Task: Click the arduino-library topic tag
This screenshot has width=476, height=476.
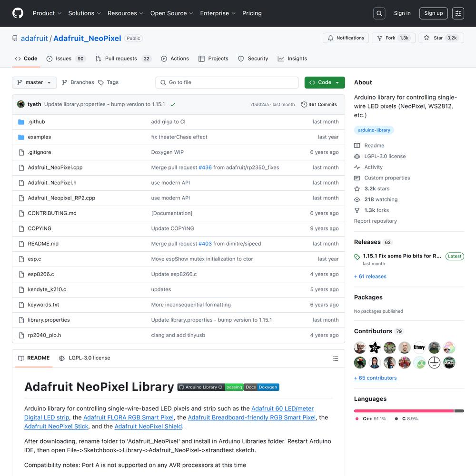Action: click(x=374, y=130)
